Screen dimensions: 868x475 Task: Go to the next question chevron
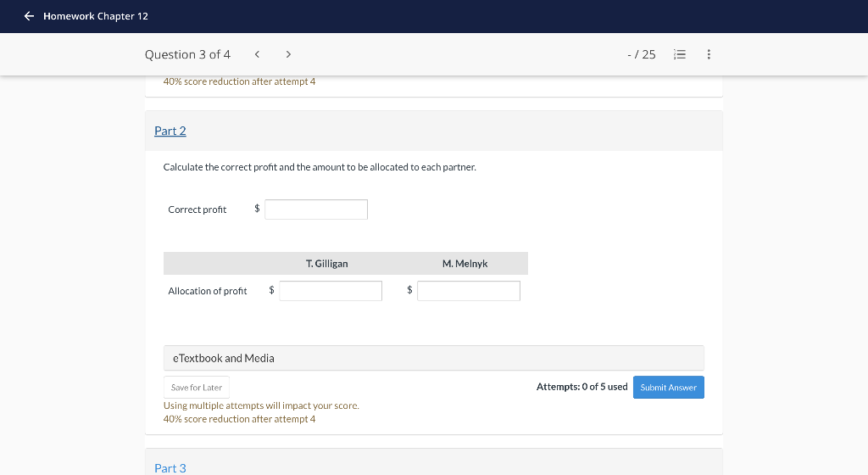[x=288, y=54]
